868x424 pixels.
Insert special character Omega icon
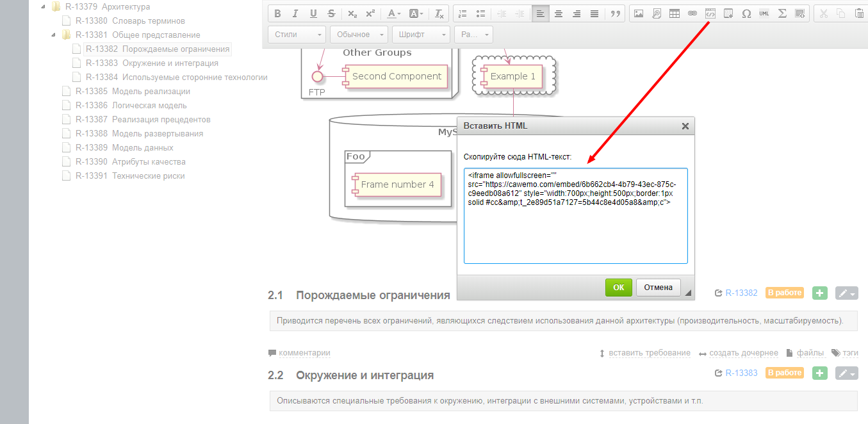click(746, 13)
